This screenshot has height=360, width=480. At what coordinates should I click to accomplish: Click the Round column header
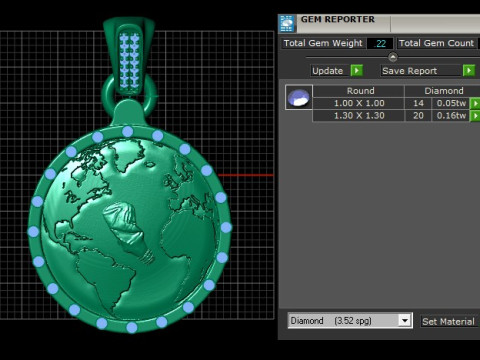[x=359, y=91]
